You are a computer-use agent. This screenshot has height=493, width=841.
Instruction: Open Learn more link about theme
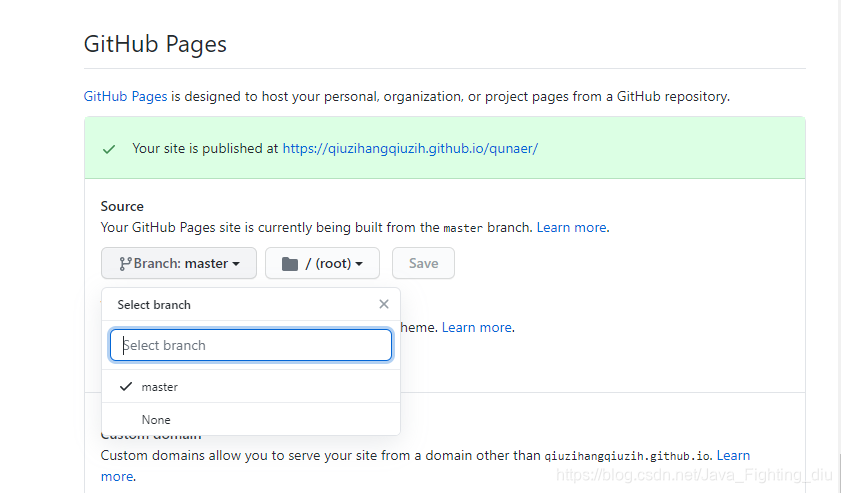coord(476,327)
